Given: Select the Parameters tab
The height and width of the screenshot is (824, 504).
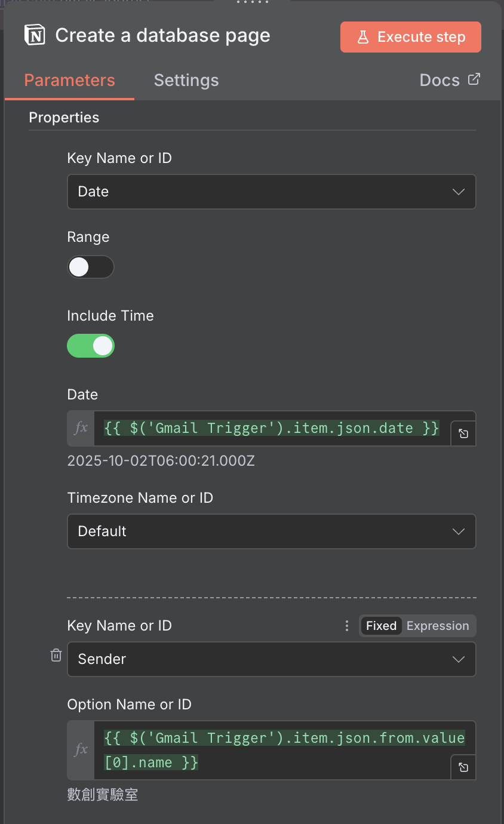Looking at the screenshot, I should tap(69, 81).
